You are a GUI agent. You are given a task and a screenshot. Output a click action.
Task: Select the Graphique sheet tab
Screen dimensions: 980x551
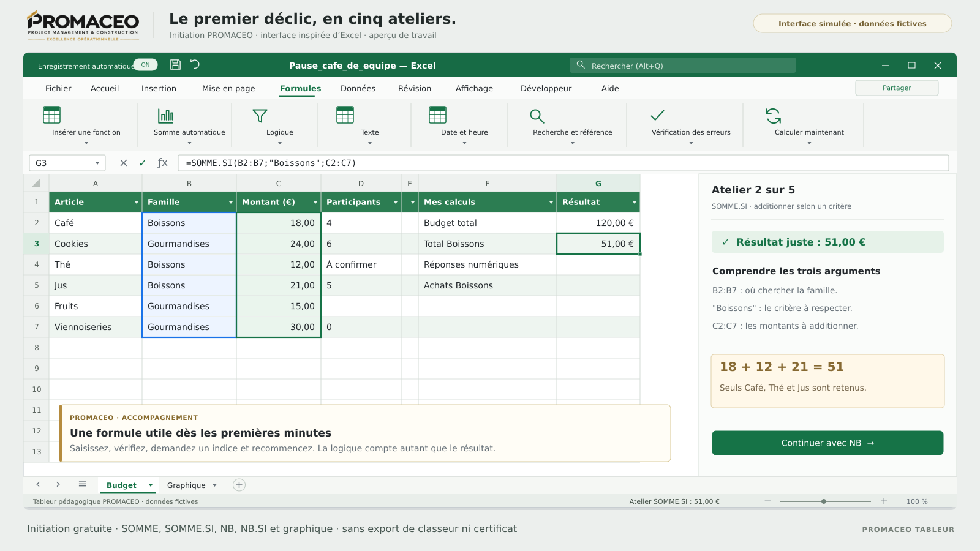tap(186, 485)
